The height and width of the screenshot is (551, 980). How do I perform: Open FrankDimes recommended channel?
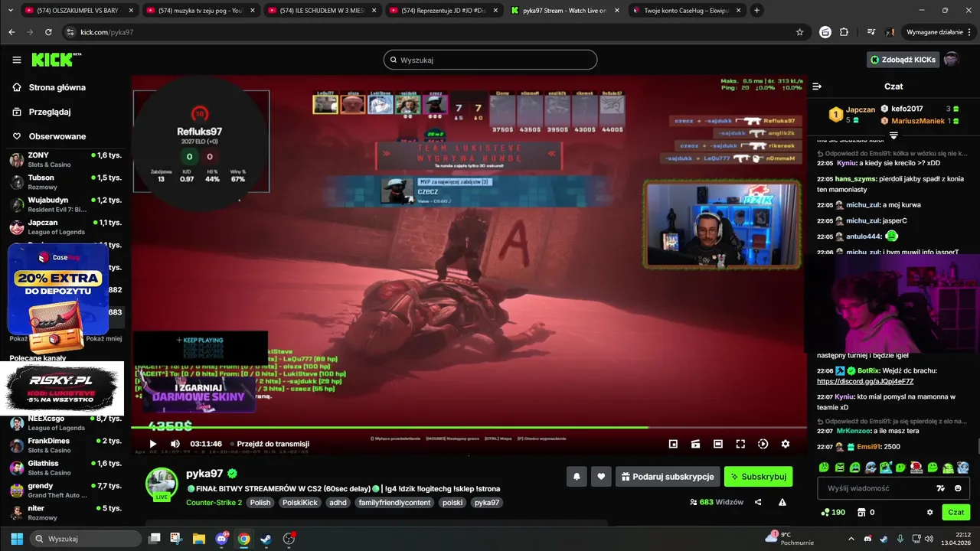[65, 445]
